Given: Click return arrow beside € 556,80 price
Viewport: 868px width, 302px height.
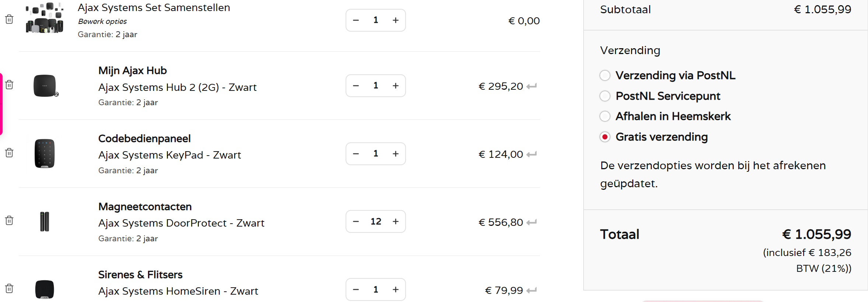Looking at the screenshot, I should pyautogui.click(x=532, y=223).
